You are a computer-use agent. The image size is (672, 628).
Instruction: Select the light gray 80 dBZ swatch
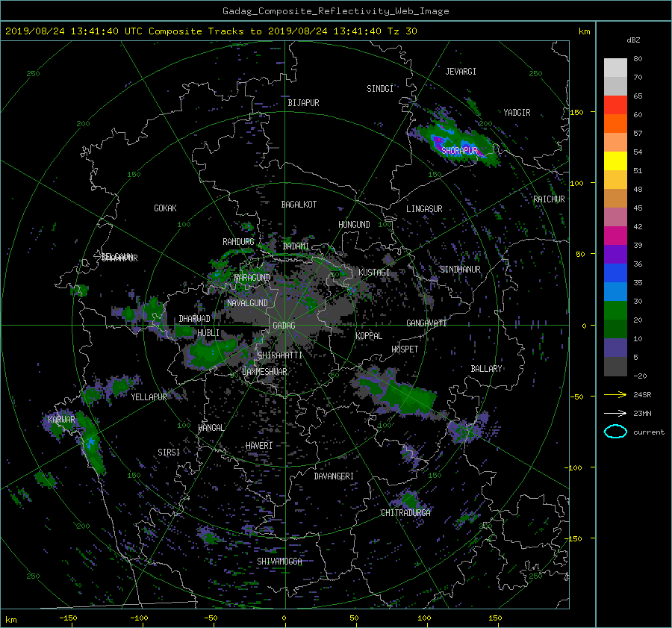tap(615, 67)
